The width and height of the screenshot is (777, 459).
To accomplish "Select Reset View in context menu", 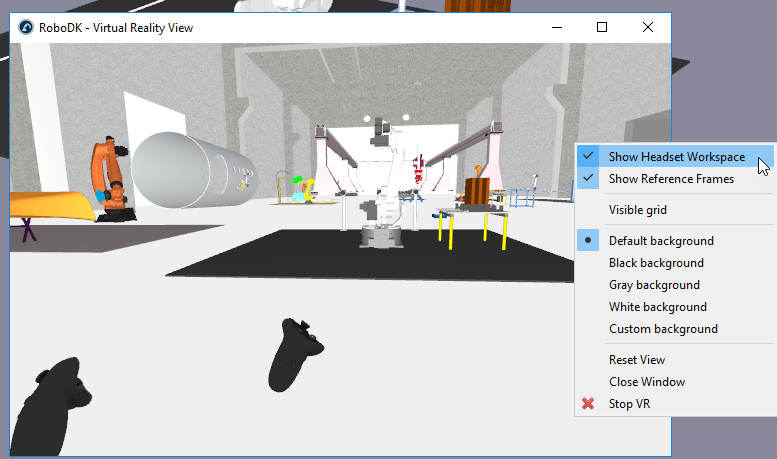I will [x=636, y=360].
